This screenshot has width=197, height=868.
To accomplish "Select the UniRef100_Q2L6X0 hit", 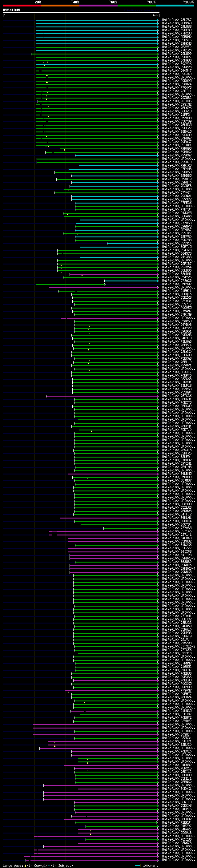I will coord(176,352).
